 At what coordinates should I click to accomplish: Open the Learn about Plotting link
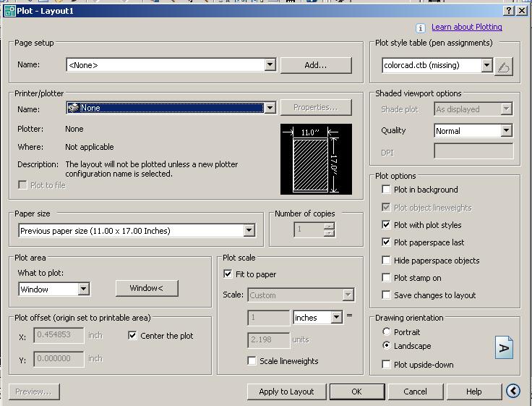click(x=466, y=27)
